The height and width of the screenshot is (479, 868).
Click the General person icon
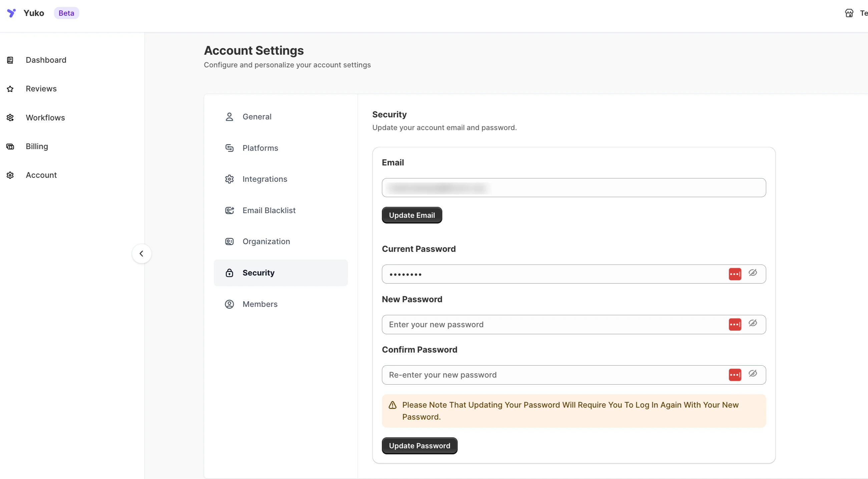[230, 117]
